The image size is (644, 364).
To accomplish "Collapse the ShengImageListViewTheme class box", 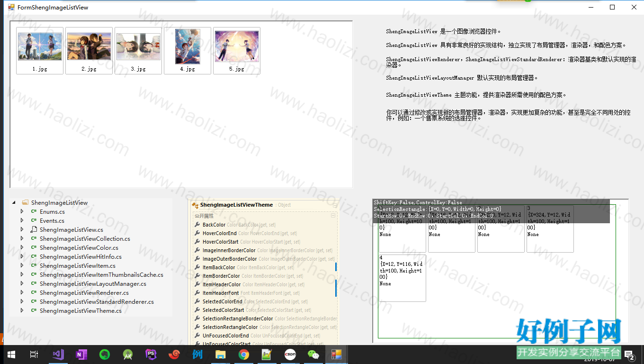I will (x=335, y=205).
